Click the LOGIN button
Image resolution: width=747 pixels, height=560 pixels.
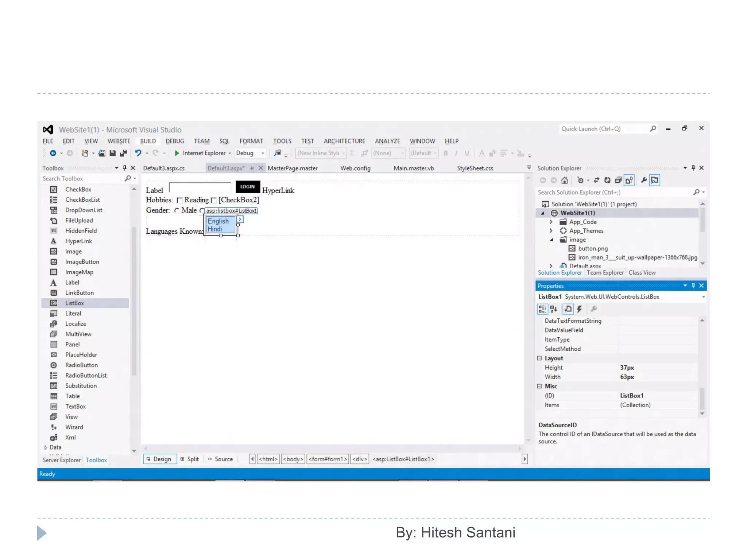247,187
